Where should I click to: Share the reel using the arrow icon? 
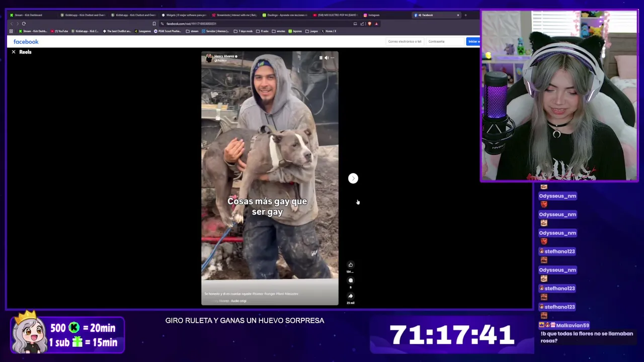pos(351,296)
